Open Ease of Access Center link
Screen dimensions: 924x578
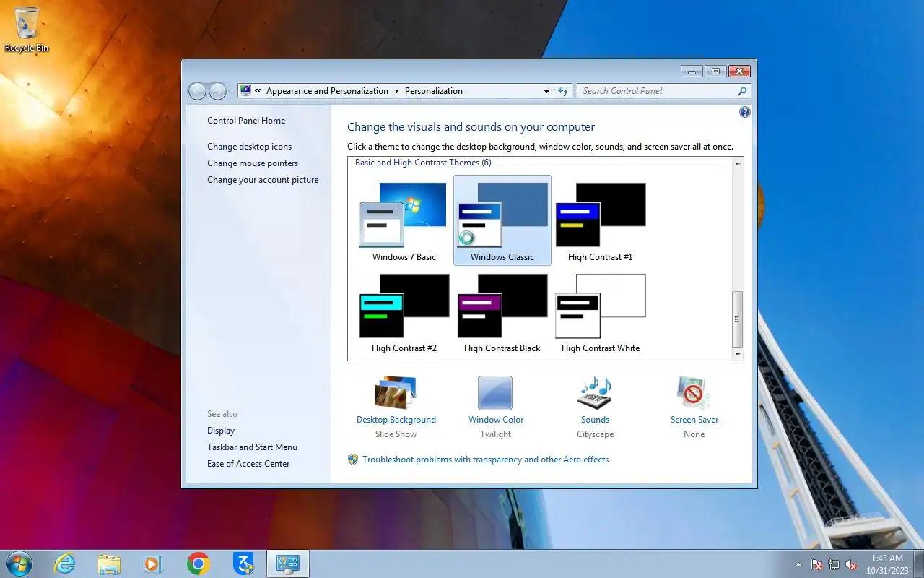tap(248, 464)
